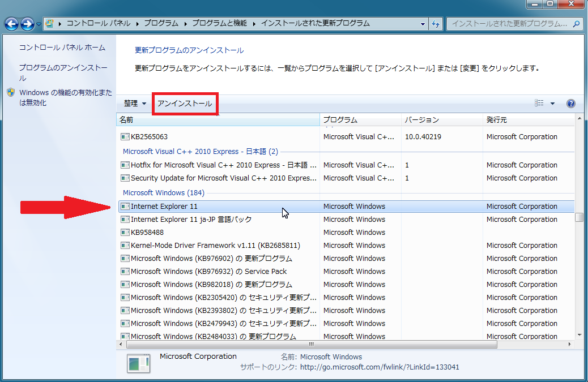This screenshot has width=588, height=382.
Task: Open the 整理 menu
Action: tap(135, 104)
